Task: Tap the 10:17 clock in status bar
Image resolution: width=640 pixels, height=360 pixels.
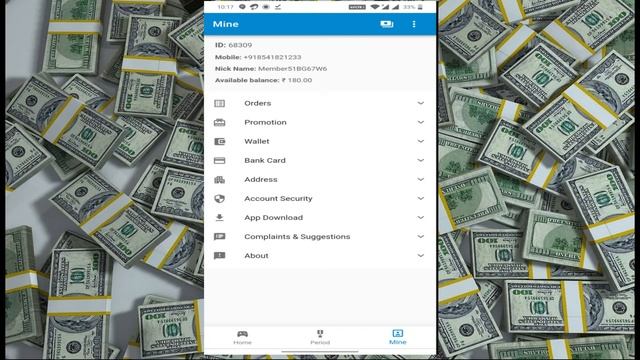Action: [x=225, y=7]
